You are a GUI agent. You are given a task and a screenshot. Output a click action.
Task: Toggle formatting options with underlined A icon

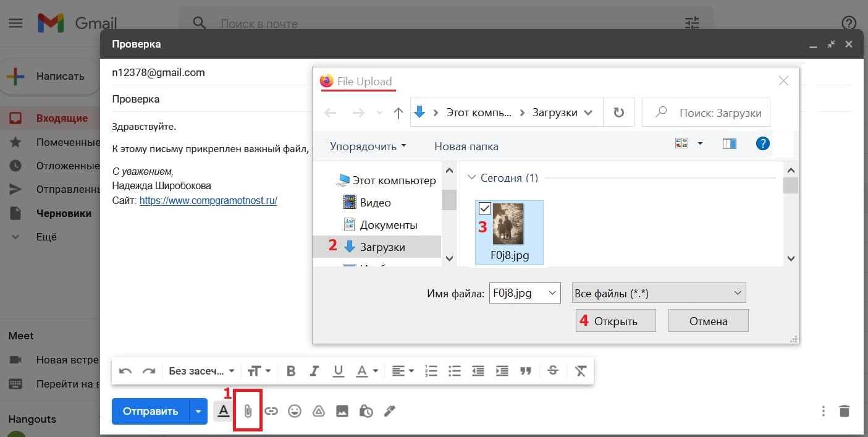(x=223, y=411)
